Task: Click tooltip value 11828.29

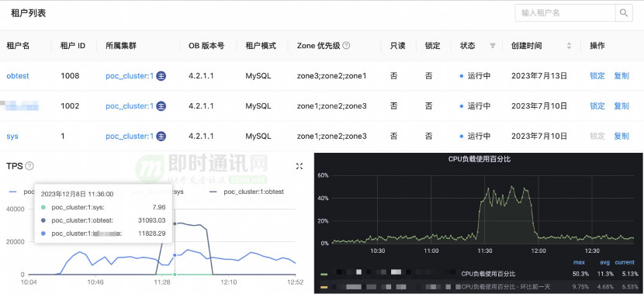Action: click(151, 233)
